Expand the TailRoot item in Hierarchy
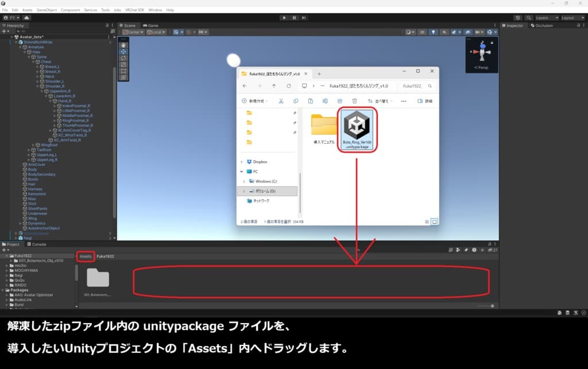588x369 pixels. point(28,149)
